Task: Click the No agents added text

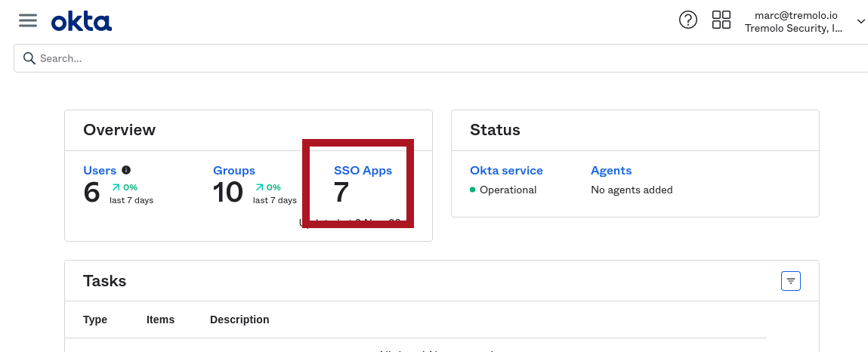Action: 632,190
